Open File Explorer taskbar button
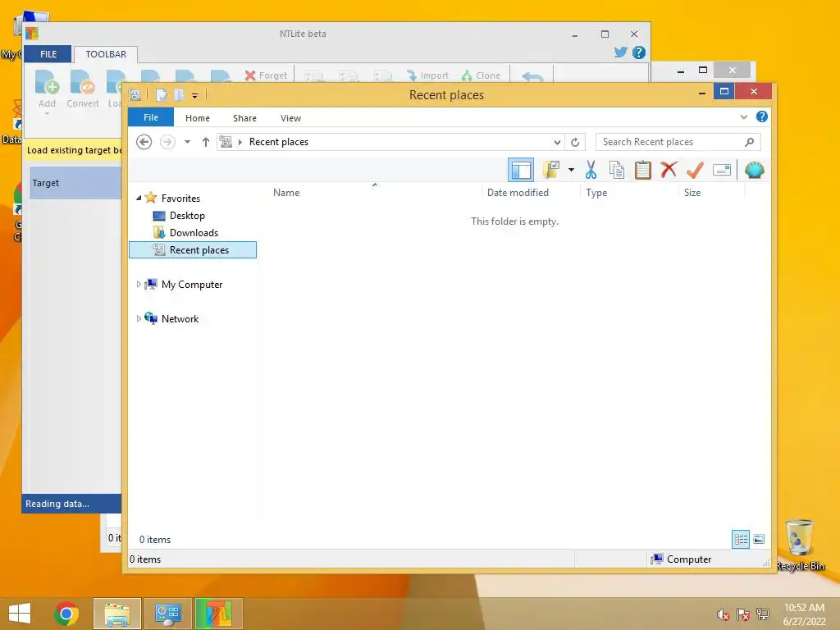 click(x=116, y=614)
